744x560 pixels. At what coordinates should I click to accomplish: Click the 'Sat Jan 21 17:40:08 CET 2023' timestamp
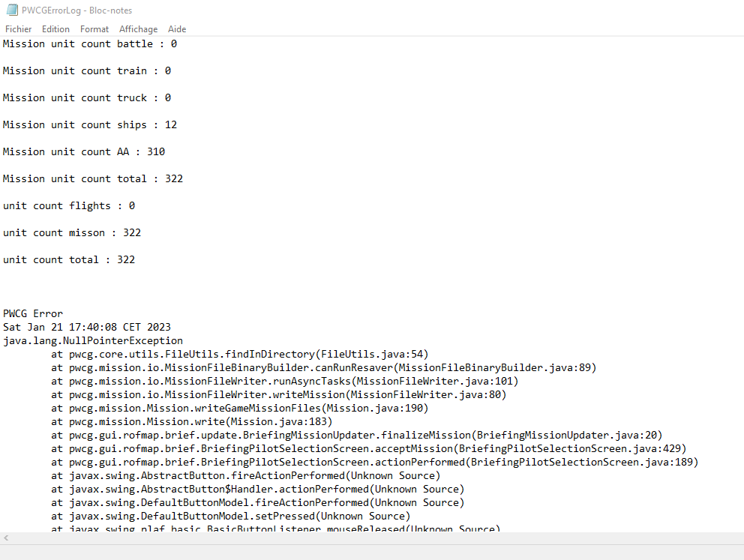(87, 327)
